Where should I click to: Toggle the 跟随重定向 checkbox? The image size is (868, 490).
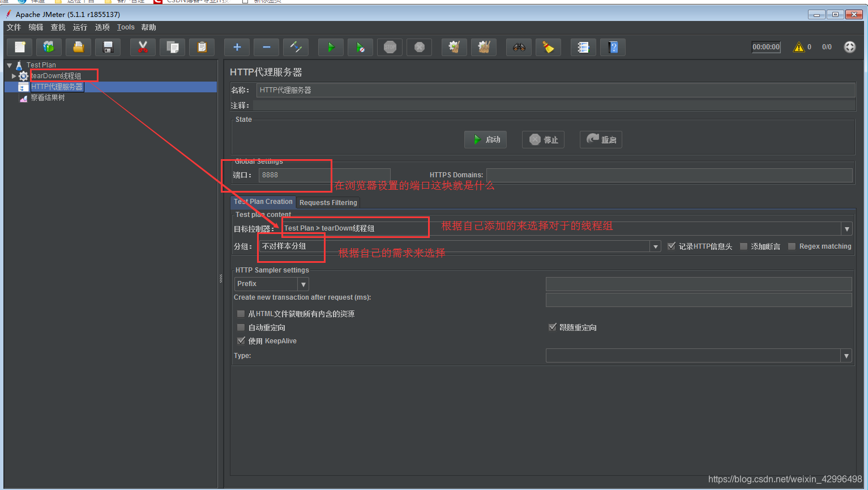point(553,327)
